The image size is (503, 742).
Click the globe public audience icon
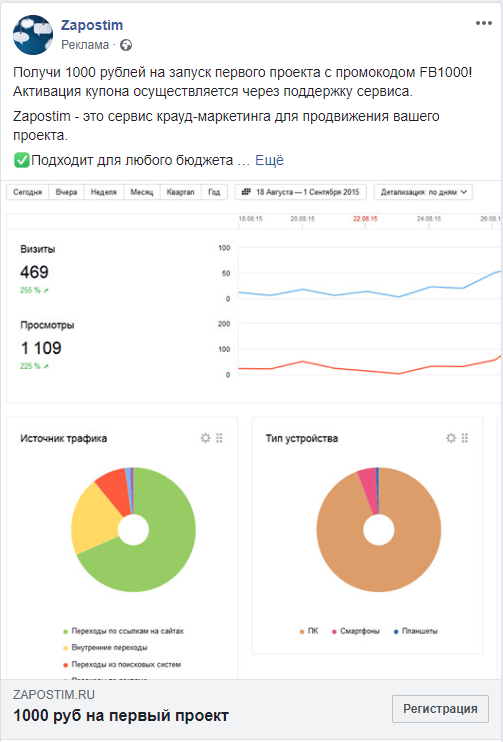(x=126, y=45)
